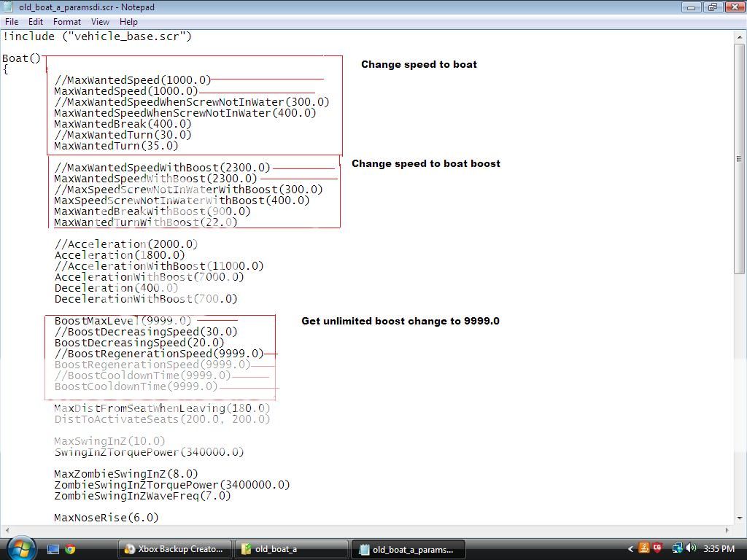Screen dimensions: 747x560
Task: Click the Notepad icon in title bar
Action: (8, 7)
